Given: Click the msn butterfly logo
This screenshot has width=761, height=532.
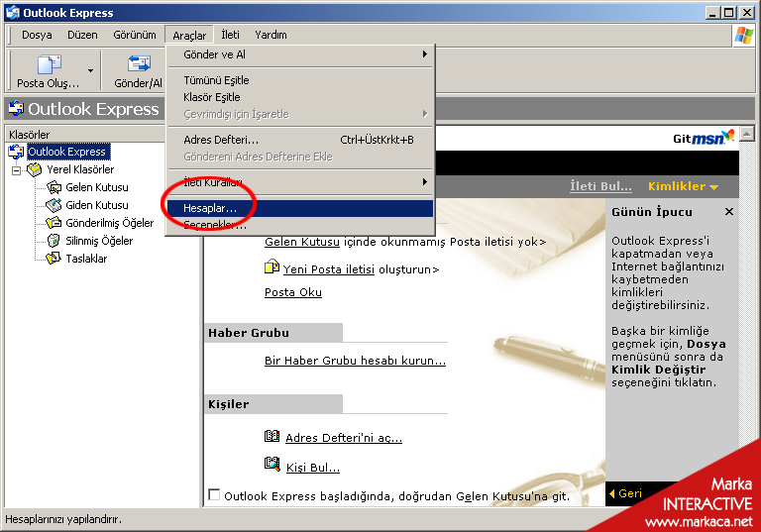Looking at the screenshot, I should click(x=727, y=136).
